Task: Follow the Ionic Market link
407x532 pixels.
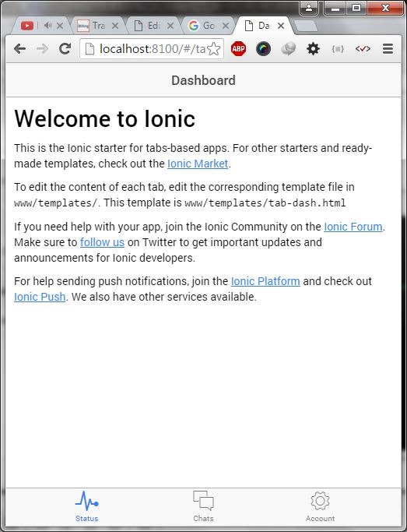Action: tap(198, 164)
